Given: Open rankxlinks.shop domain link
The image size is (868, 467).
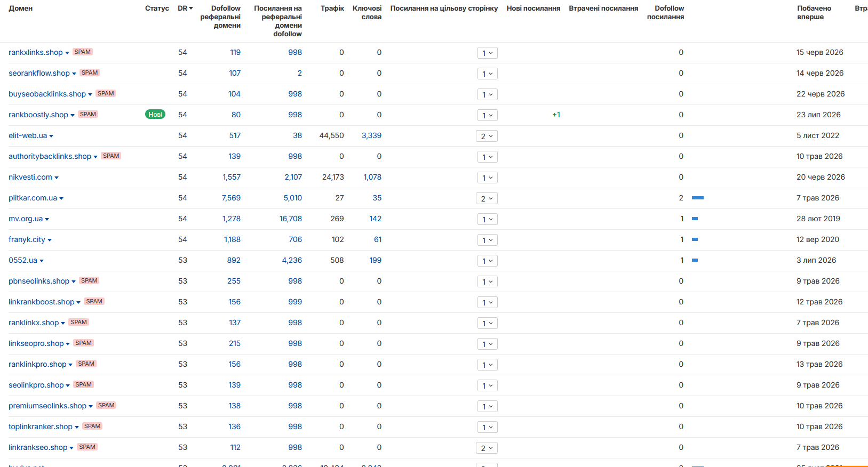Looking at the screenshot, I should (x=36, y=52).
